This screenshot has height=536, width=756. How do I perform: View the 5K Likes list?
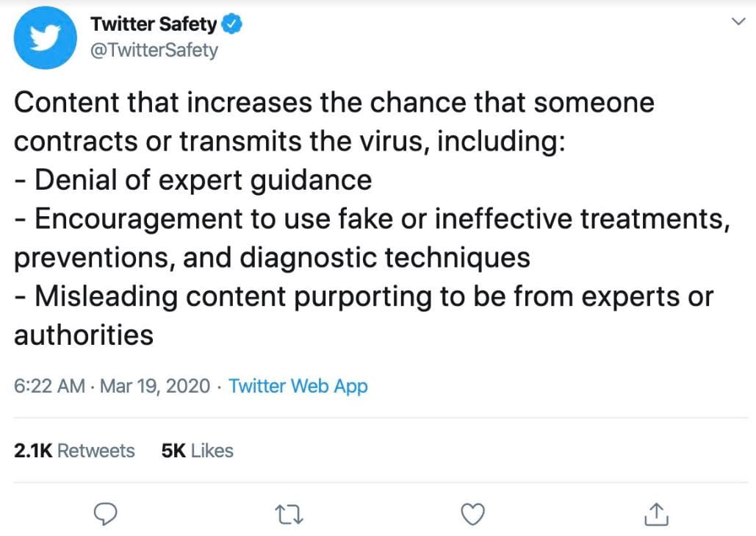197,451
